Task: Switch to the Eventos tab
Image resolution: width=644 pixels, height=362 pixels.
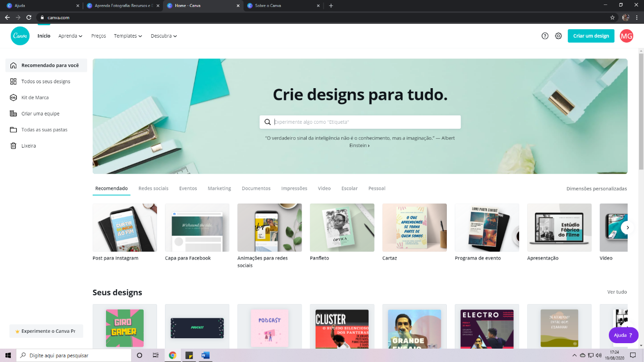Action: point(188,188)
